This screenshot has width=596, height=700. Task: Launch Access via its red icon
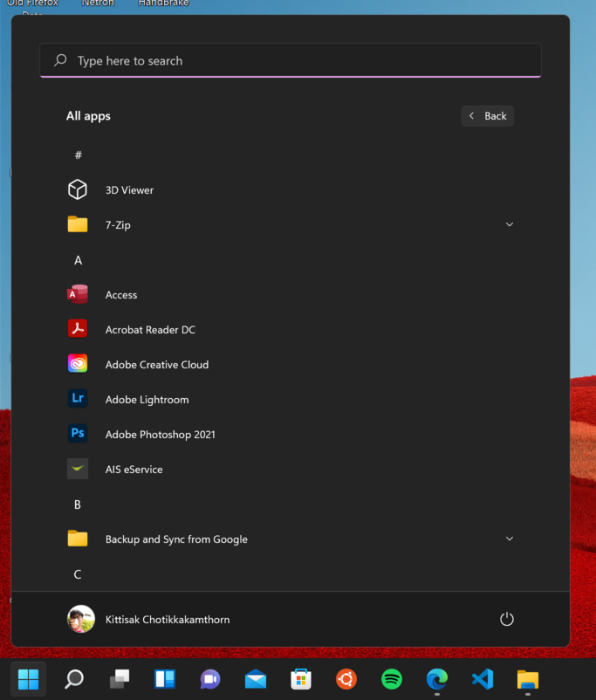click(78, 294)
